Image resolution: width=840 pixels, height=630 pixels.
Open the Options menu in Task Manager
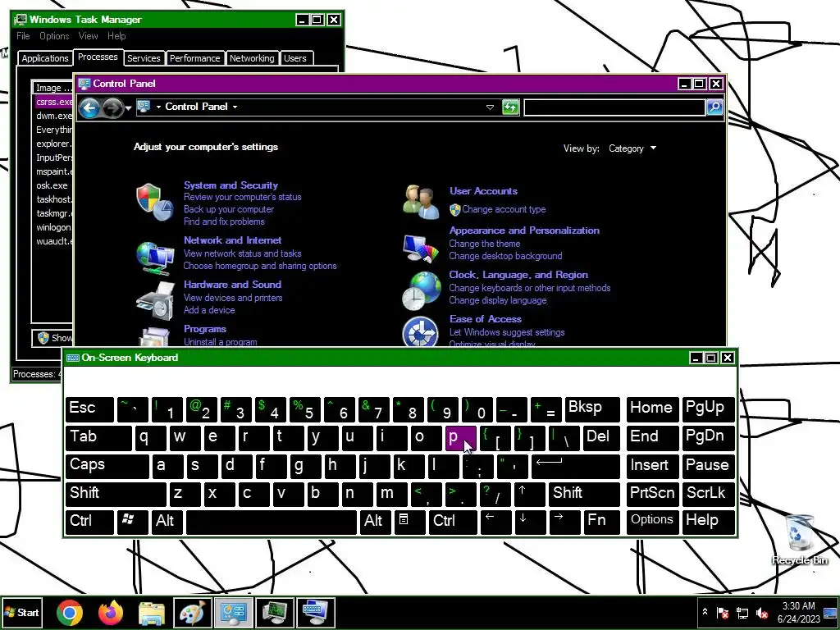click(x=54, y=36)
